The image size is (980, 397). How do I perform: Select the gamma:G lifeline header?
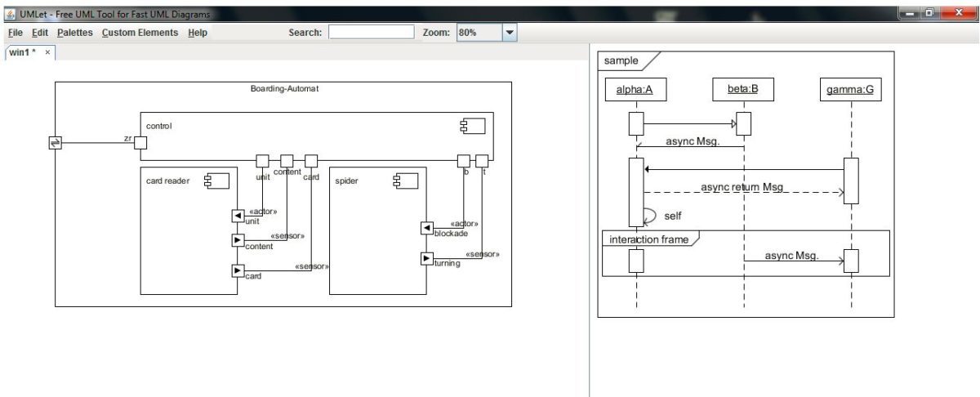coord(850,89)
